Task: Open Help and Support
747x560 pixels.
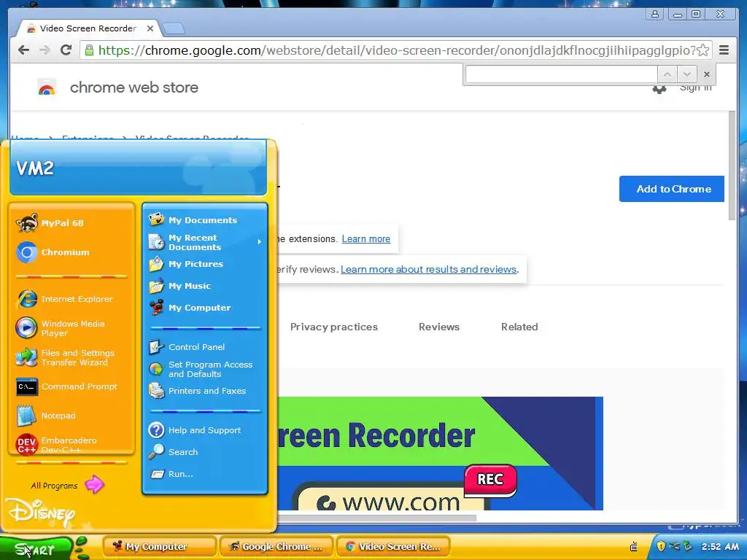Action: tap(205, 430)
